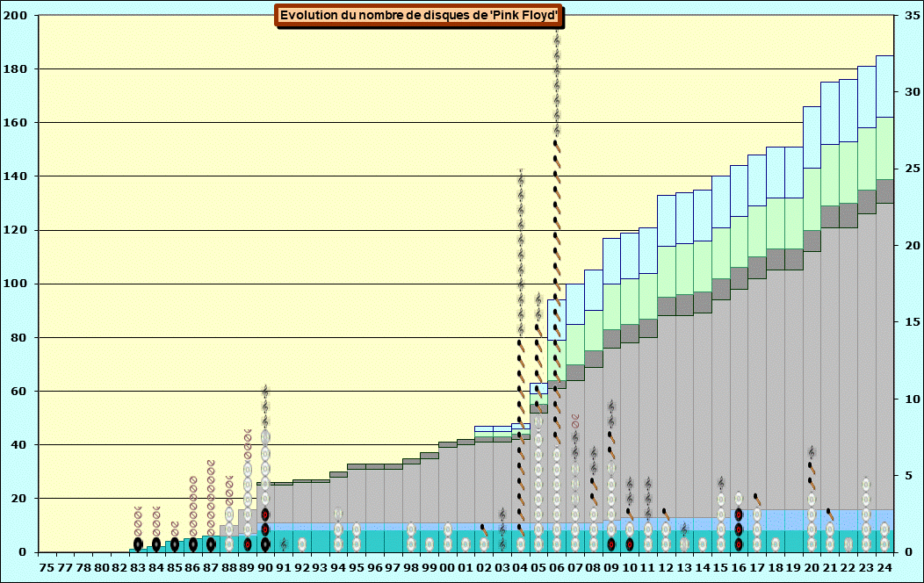Select the CD icon above year 01
Image resolution: width=924 pixels, height=583 pixels.
[x=466, y=544]
